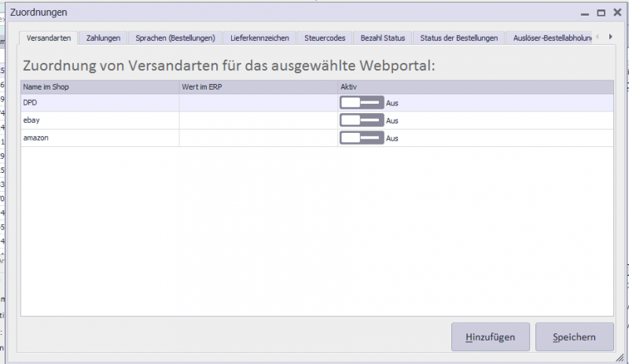Turn on Aktiv switch for amazon

(362, 138)
